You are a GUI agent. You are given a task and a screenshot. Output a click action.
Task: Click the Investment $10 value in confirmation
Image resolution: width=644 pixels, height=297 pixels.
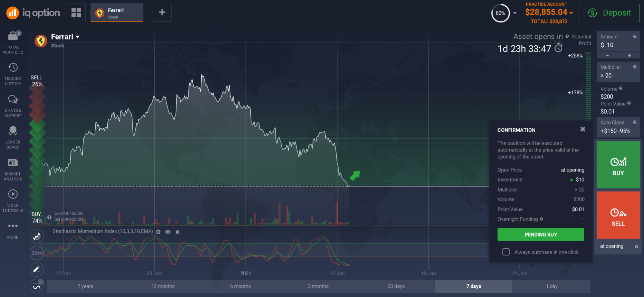point(580,179)
